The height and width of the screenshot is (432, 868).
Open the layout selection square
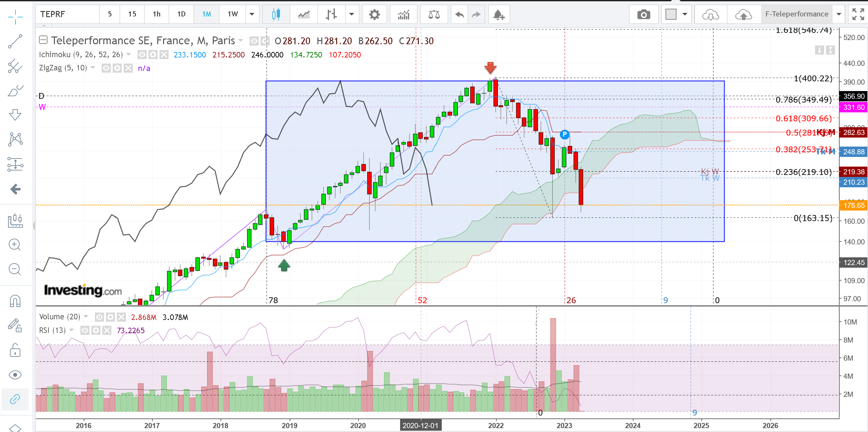(x=671, y=15)
